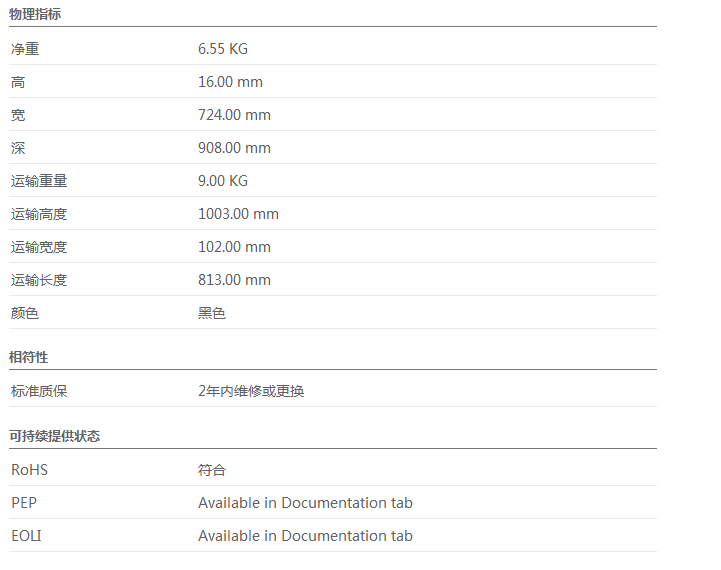Click the 2年内维修或更换 warranty text
The width and height of the screenshot is (721, 570).
[x=251, y=391]
